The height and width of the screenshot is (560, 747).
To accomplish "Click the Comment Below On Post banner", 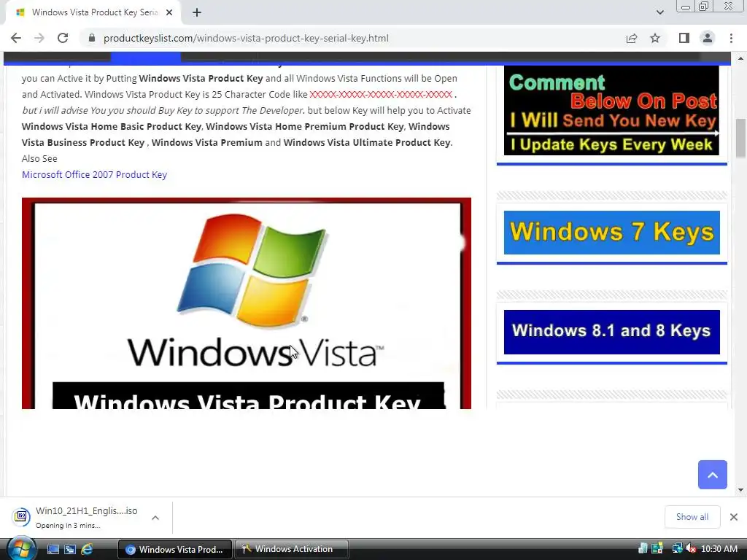I will pos(612,111).
